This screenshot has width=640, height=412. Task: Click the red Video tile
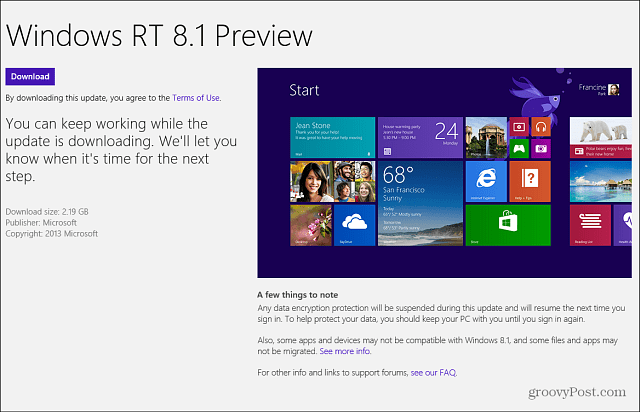click(519, 127)
